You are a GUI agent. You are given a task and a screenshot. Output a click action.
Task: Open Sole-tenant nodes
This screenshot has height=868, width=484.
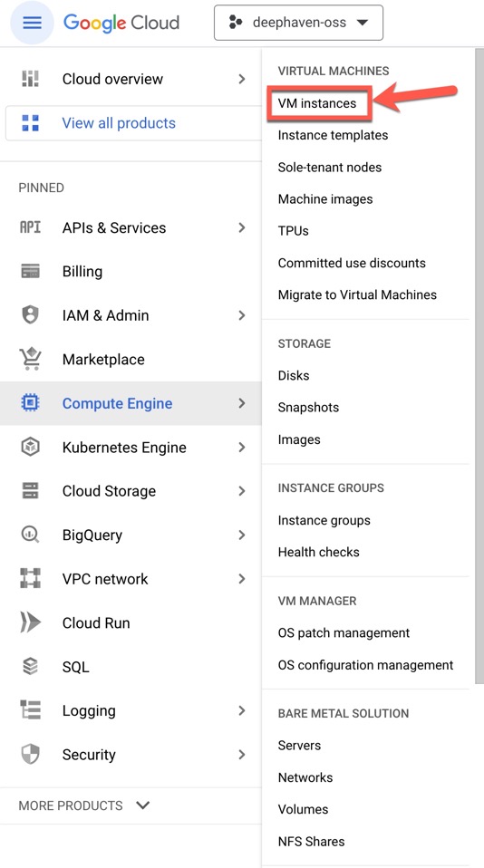(x=330, y=168)
